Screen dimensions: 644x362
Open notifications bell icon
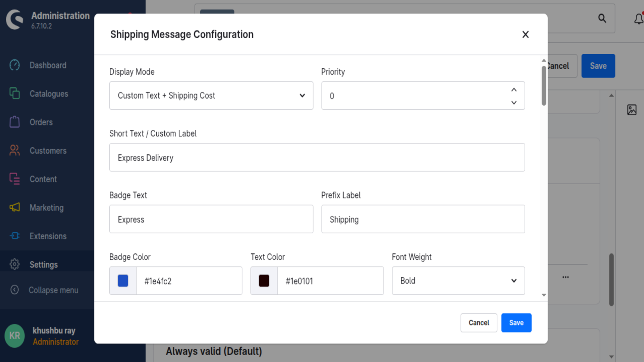click(639, 18)
